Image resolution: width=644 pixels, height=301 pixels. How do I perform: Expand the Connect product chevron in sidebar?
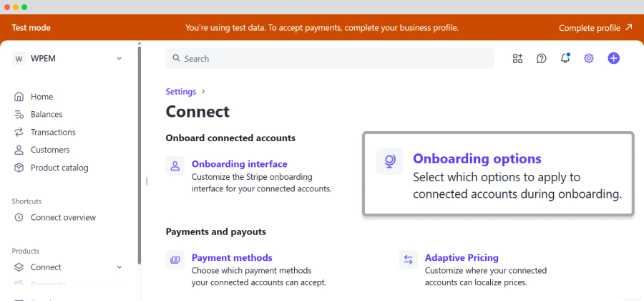(119, 267)
